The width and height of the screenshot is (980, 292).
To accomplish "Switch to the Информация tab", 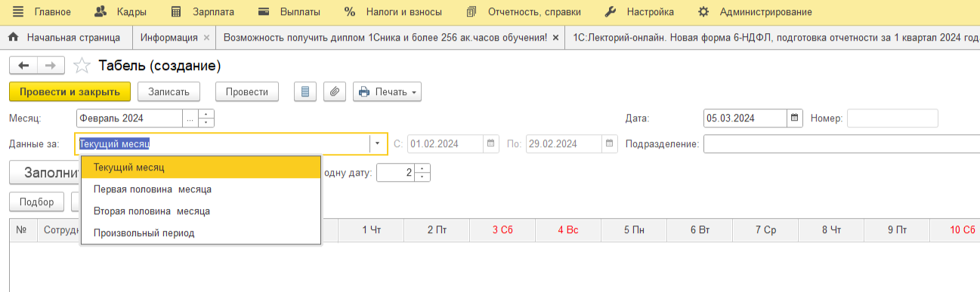I will (x=168, y=37).
